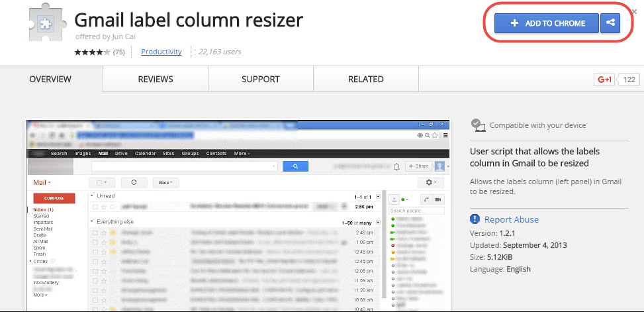Screen dimensions: 644x312
Task: Tick the checkbox of the 2:56 pm email
Action: click(x=95, y=207)
